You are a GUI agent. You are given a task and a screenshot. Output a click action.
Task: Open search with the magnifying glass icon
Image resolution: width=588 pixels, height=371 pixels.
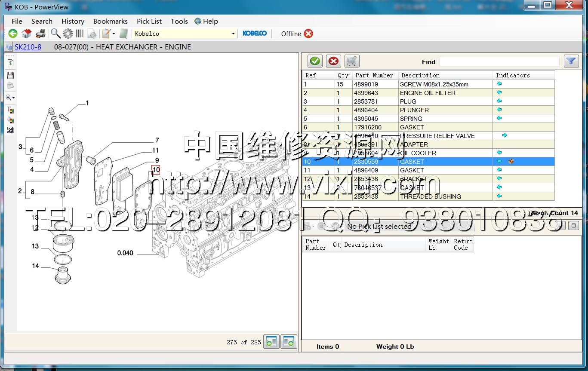tap(55, 34)
